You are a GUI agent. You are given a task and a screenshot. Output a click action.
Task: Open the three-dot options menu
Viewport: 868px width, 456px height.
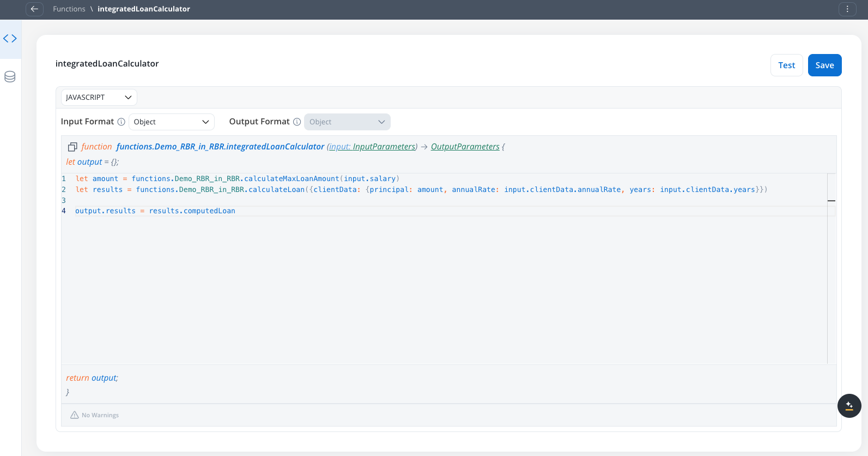pyautogui.click(x=847, y=9)
